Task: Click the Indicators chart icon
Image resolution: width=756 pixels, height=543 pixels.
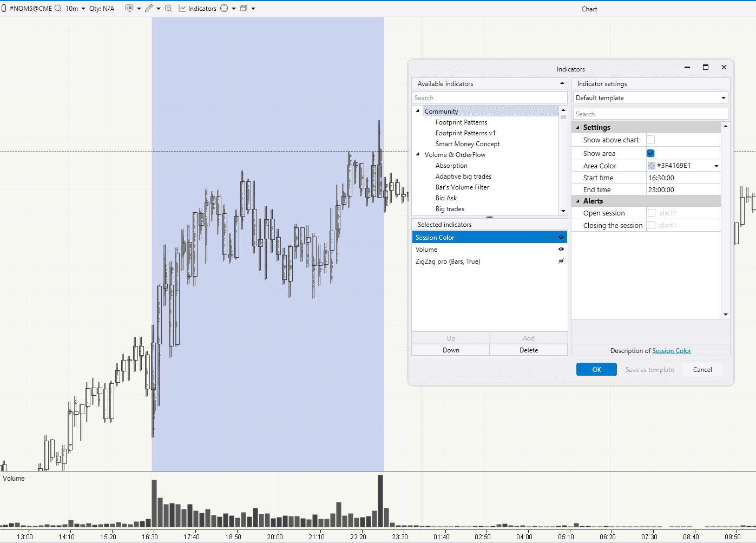Action: [183, 8]
